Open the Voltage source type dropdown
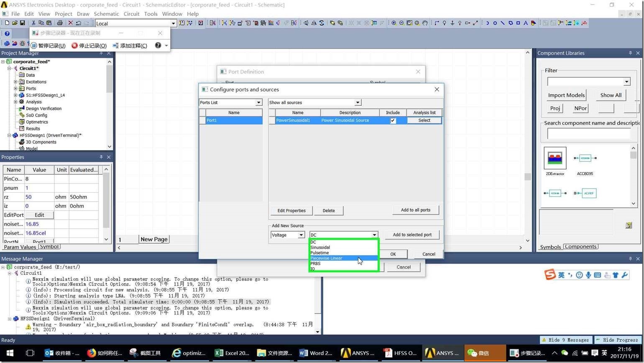Image resolution: width=644 pixels, height=363 pixels. point(301,235)
